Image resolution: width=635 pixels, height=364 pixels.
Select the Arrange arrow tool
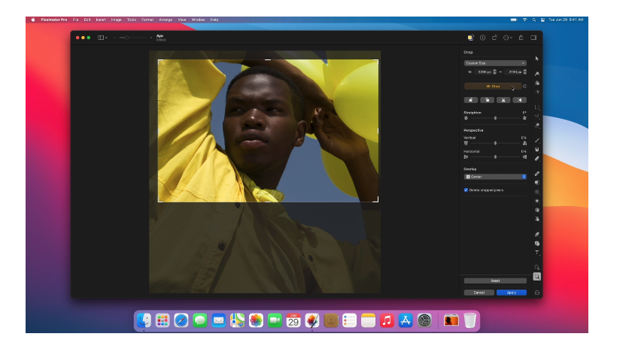tap(537, 58)
